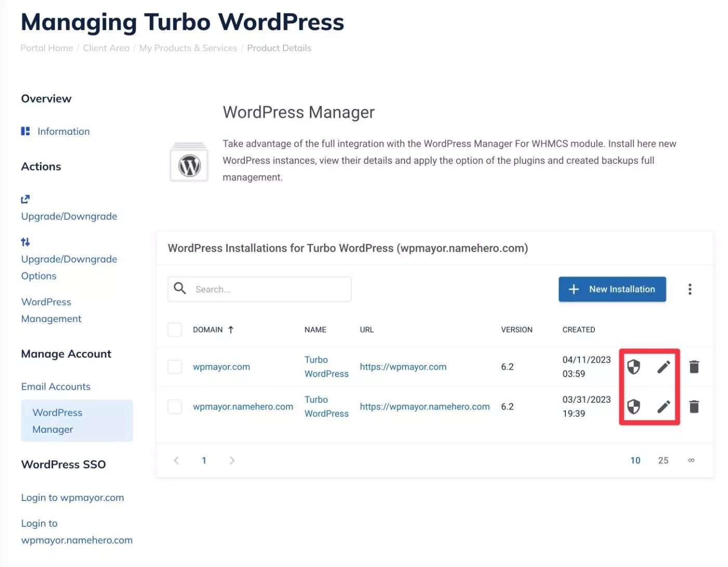This screenshot has height=567, width=728.
Task: Click version 6.2 in wpmayor.com row
Action: coord(508,367)
